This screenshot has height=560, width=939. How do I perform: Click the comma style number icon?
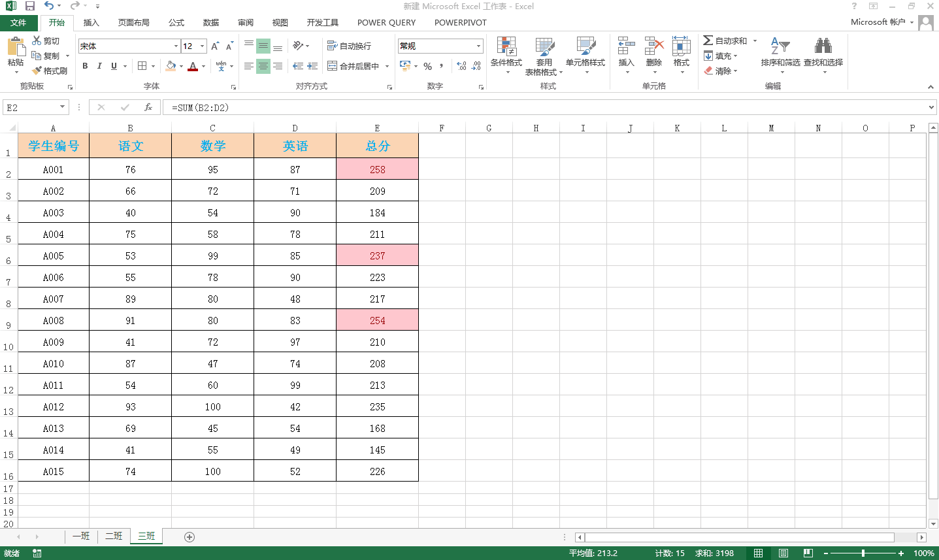(442, 66)
